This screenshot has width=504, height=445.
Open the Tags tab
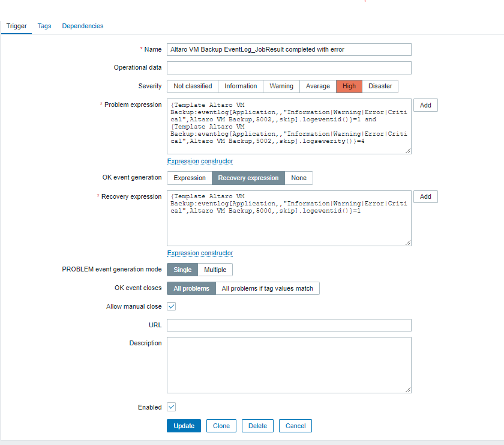point(44,26)
